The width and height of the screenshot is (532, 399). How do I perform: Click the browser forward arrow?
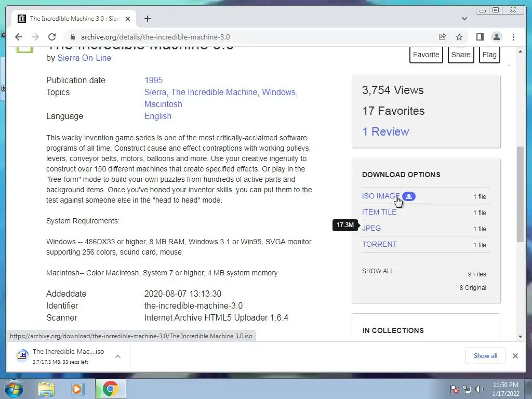(x=35, y=37)
